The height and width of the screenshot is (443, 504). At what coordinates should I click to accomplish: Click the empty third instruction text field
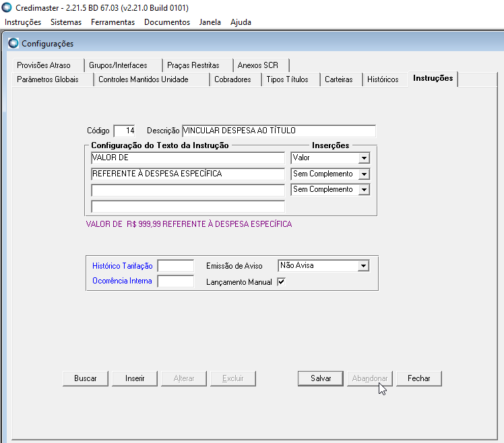(x=188, y=190)
